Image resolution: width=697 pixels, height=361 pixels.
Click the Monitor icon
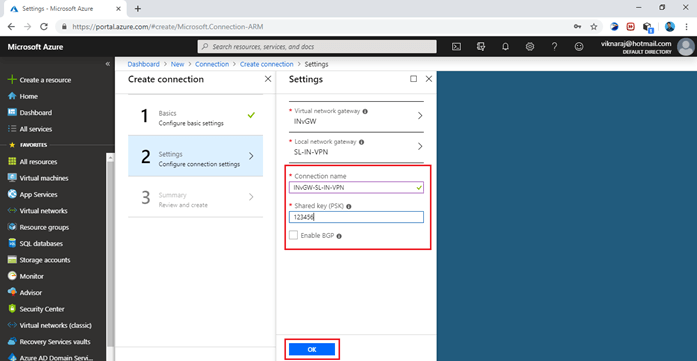pyautogui.click(x=12, y=276)
